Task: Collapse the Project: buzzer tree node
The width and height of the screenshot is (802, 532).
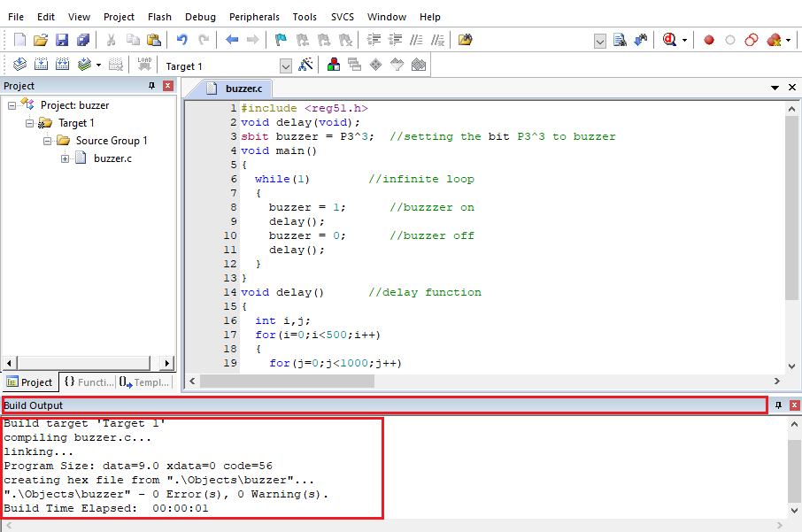Action: [12, 105]
